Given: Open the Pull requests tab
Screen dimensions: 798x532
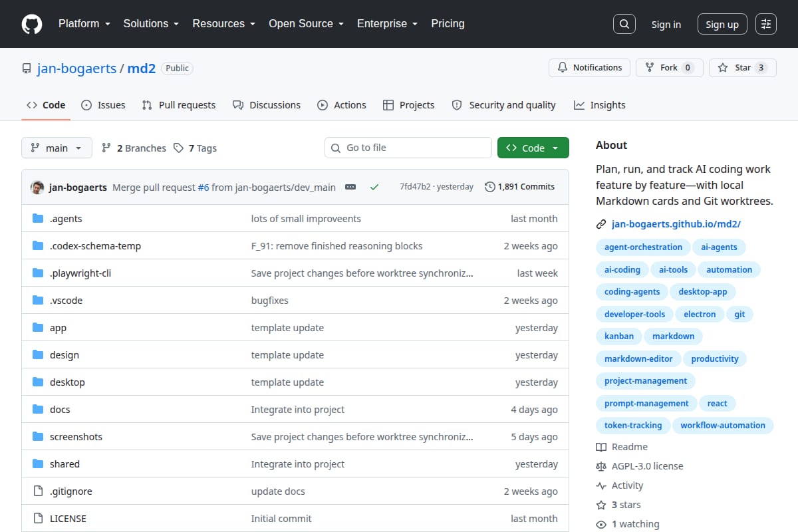Looking at the screenshot, I should 179,105.
